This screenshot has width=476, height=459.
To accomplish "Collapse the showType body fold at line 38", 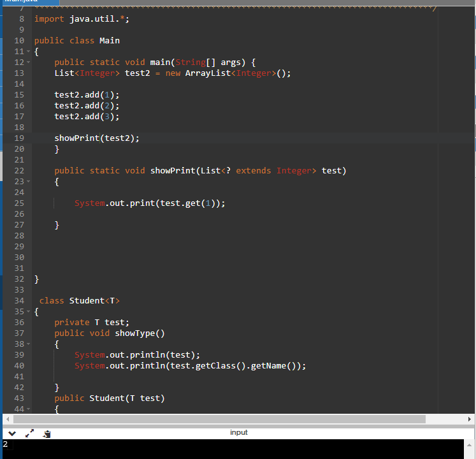I will pos(28,344).
